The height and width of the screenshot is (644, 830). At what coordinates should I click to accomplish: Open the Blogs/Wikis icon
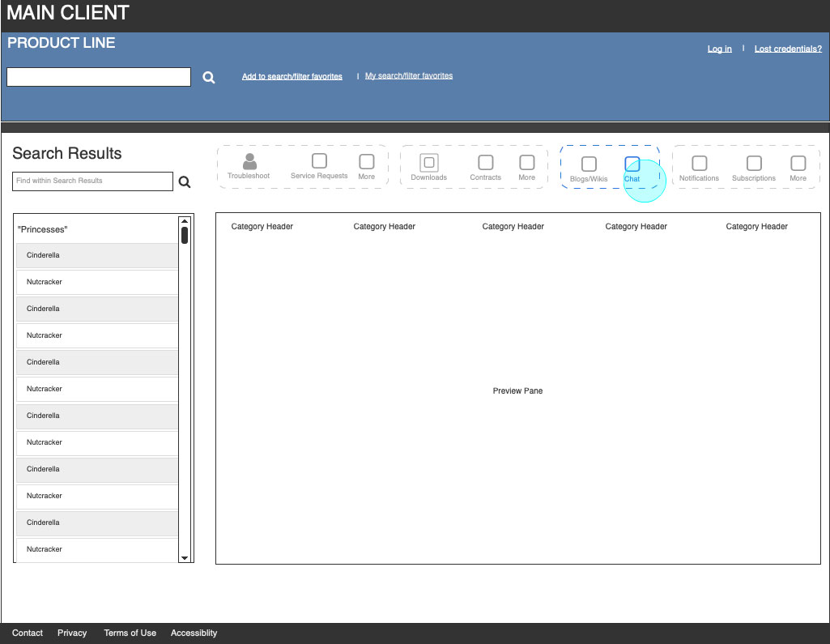[589, 164]
